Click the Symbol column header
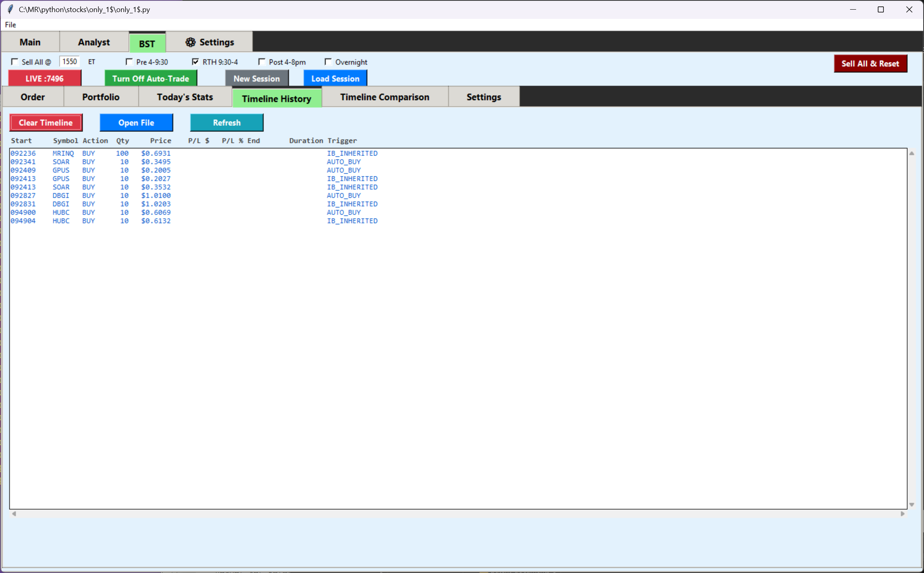 pos(66,141)
